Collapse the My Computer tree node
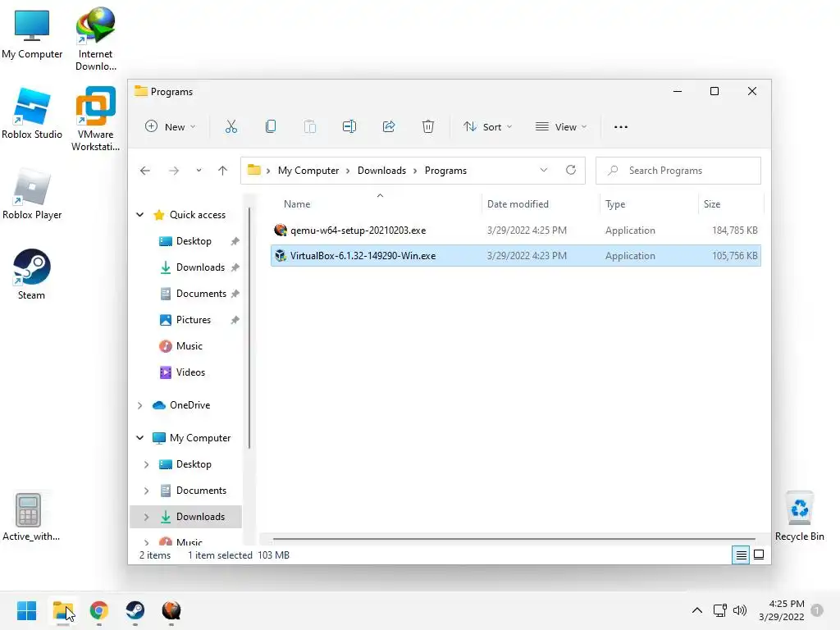 139,438
